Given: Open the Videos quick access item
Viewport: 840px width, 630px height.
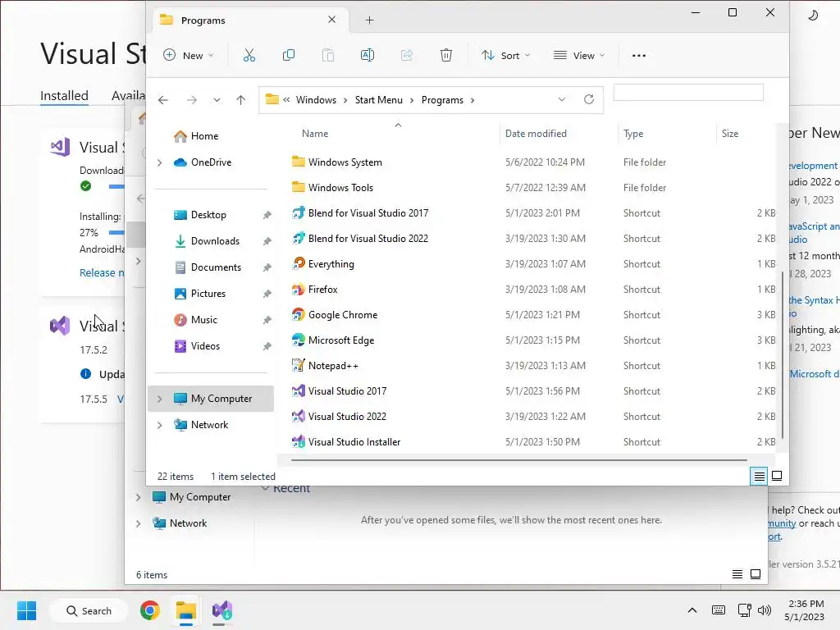Looking at the screenshot, I should tap(197, 346).
